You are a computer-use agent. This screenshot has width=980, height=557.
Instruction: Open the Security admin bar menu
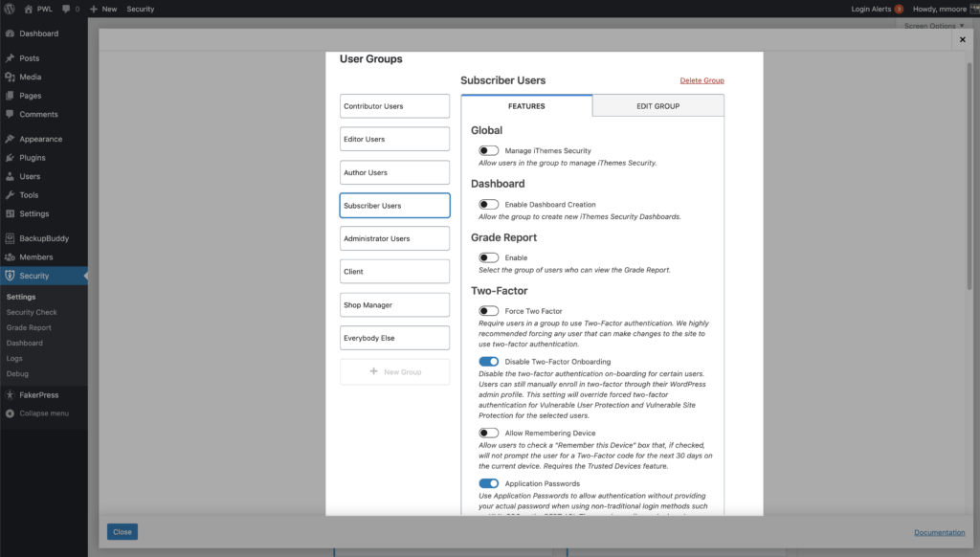tap(140, 9)
